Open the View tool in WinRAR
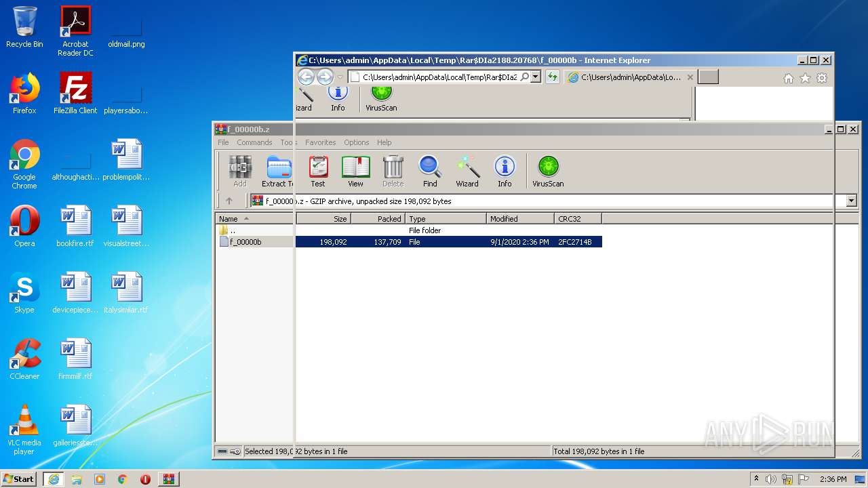Image resolution: width=868 pixels, height=488 pixels. 355,171
